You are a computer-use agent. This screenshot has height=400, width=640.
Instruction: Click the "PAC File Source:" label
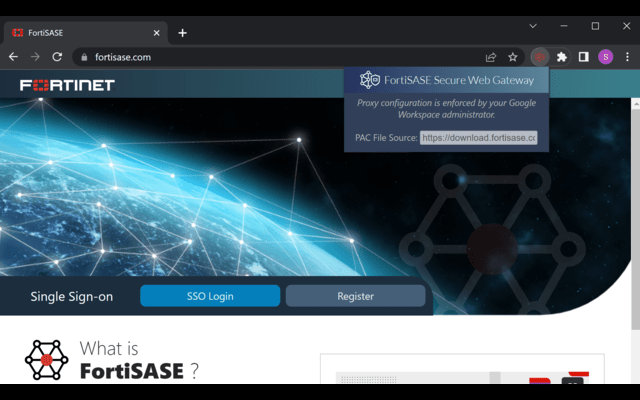386,138
